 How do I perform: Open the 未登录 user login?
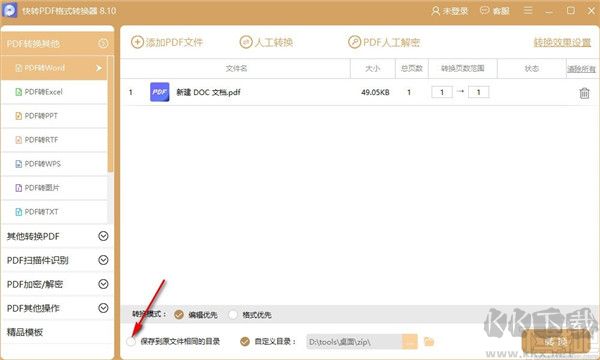coord(450,11)
